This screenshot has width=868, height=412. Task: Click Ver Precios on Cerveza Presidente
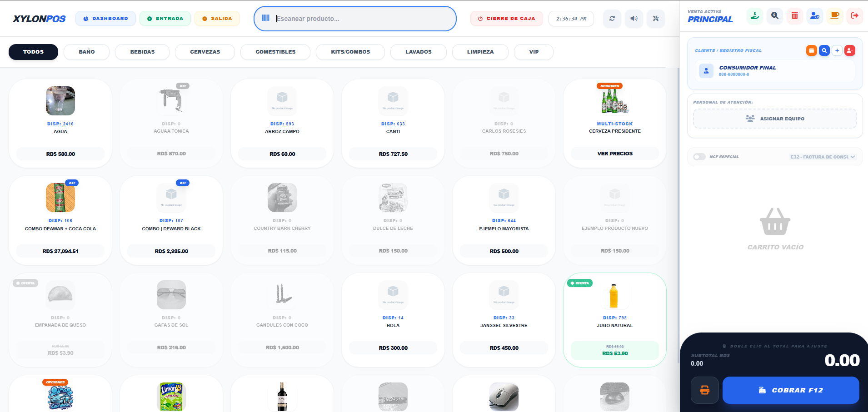coord(615,154)
